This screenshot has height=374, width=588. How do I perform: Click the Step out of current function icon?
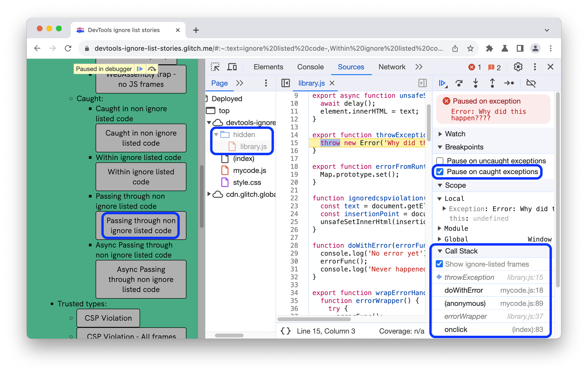(494, 83)
